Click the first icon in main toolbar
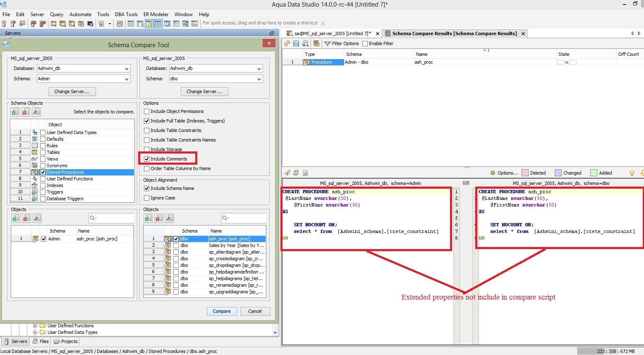This screenshot has width=644, height=355. (x=4, y=24)
